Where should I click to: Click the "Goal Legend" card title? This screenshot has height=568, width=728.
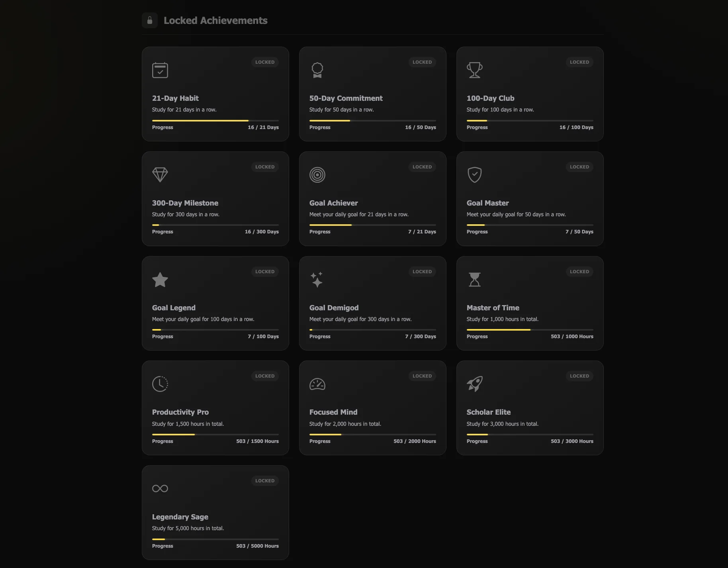pos(174,308)
